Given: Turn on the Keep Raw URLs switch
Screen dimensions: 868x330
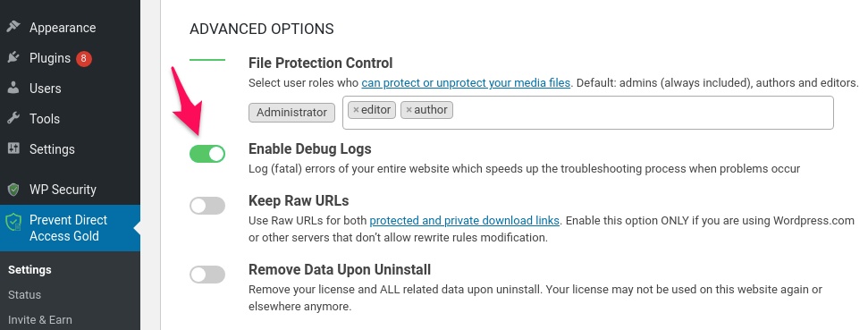Looking at the screenshot, I should 207,206.
